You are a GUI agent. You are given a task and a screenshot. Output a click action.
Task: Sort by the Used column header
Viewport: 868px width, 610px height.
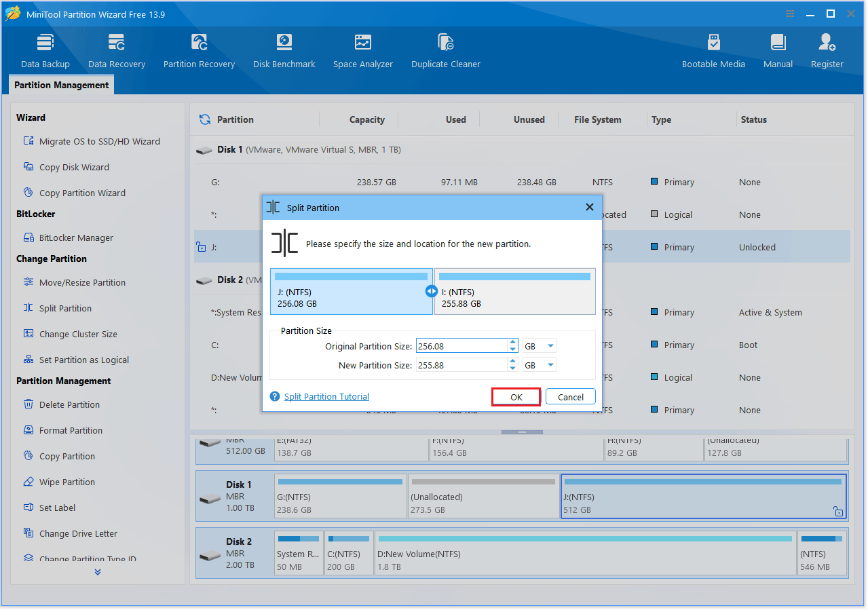[456, 119]
